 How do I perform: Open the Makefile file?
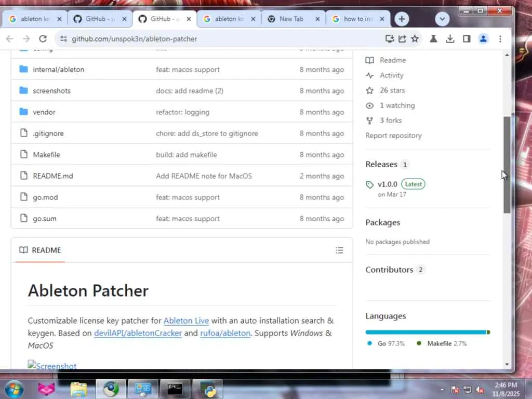[46, 155]
